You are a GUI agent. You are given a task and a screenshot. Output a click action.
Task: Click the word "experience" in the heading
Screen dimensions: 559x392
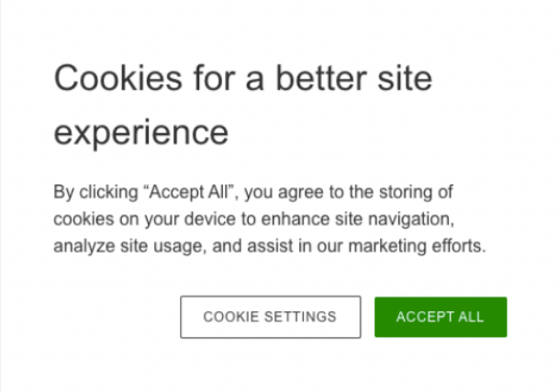pos(140,131)
